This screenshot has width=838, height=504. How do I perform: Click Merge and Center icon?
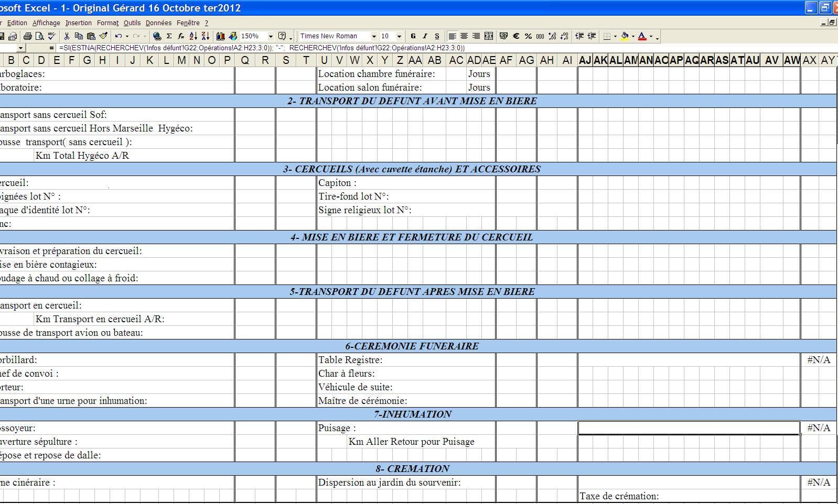pos(489,36)
